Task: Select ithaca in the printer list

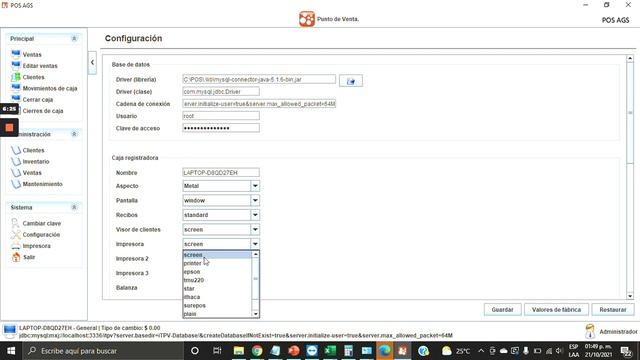Action: point(217,297)
